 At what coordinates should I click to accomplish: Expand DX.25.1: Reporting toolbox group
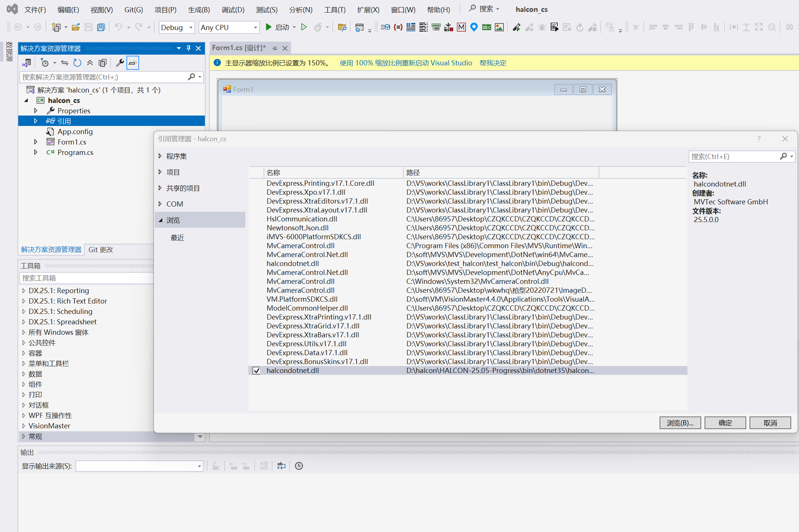24,291
